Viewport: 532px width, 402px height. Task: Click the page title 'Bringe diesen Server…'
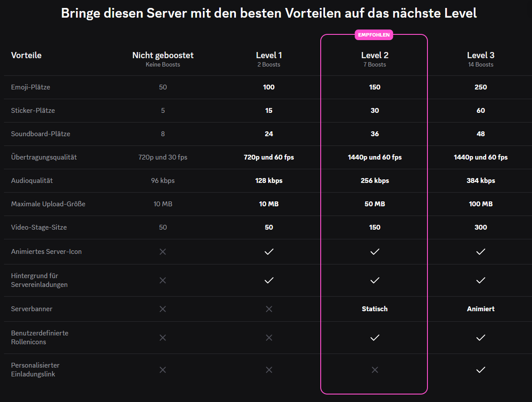(269, 13)
